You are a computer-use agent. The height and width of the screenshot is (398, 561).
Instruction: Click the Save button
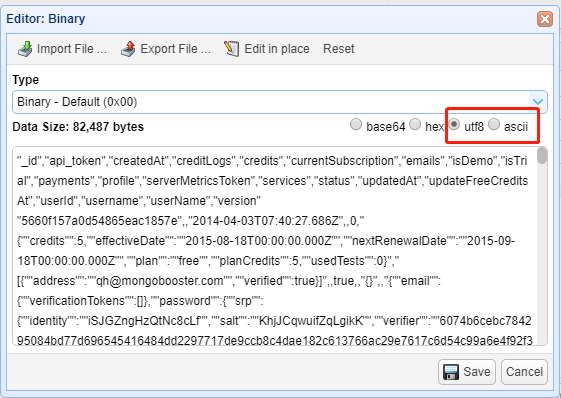click(467, 372)
